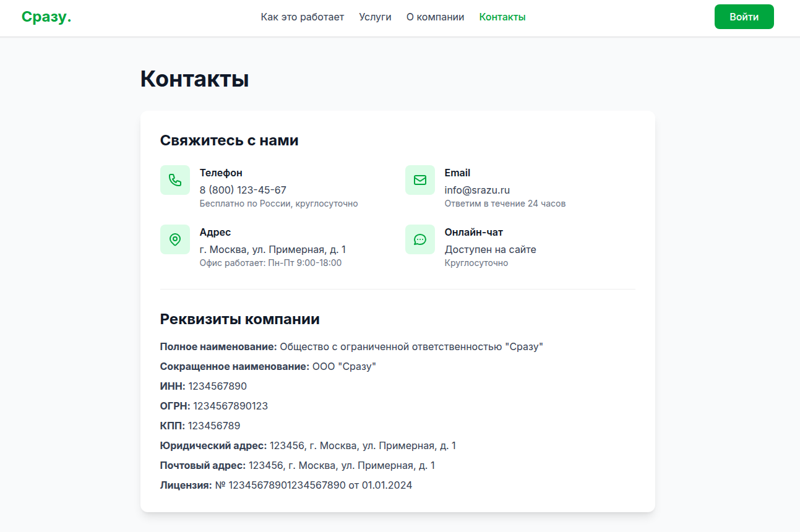
Task: Select Услуги in the navigation
Action: pos(375,17)
